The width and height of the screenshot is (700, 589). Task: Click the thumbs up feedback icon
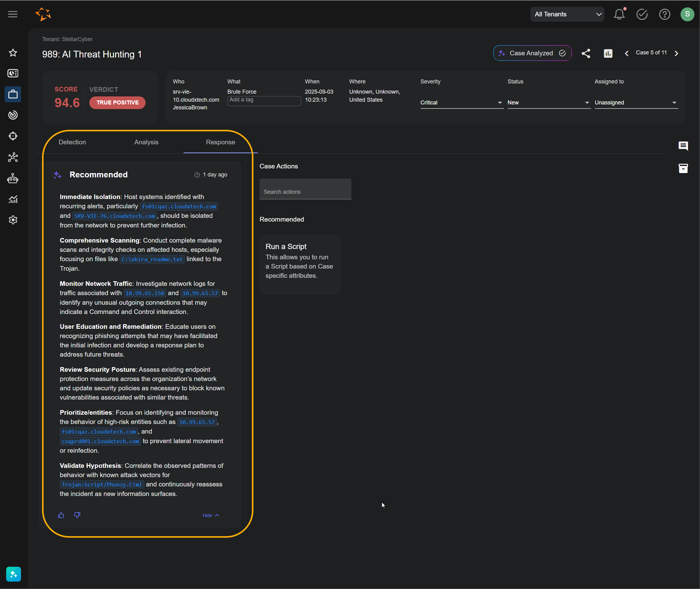click(x=61, y=515)
